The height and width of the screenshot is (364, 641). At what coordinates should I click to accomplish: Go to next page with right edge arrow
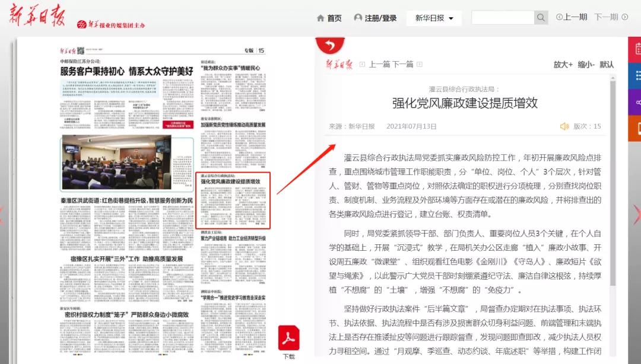(x=637, y=214)
